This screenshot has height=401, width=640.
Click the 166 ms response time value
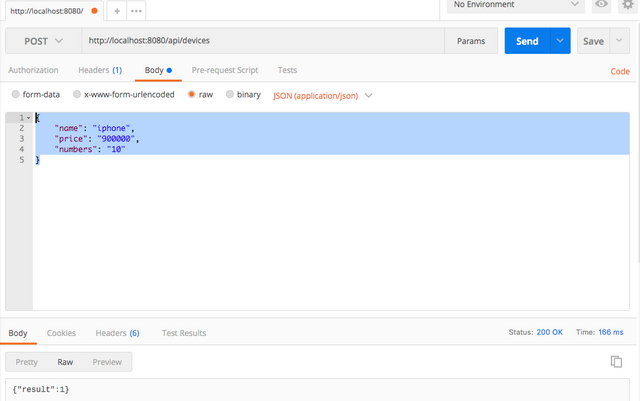click(x=611, y=332)
